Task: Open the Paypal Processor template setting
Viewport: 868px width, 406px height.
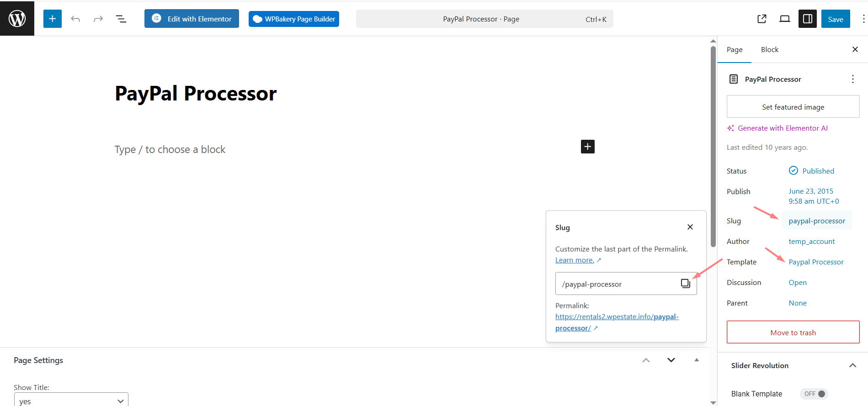Action: tap(816, 262)
